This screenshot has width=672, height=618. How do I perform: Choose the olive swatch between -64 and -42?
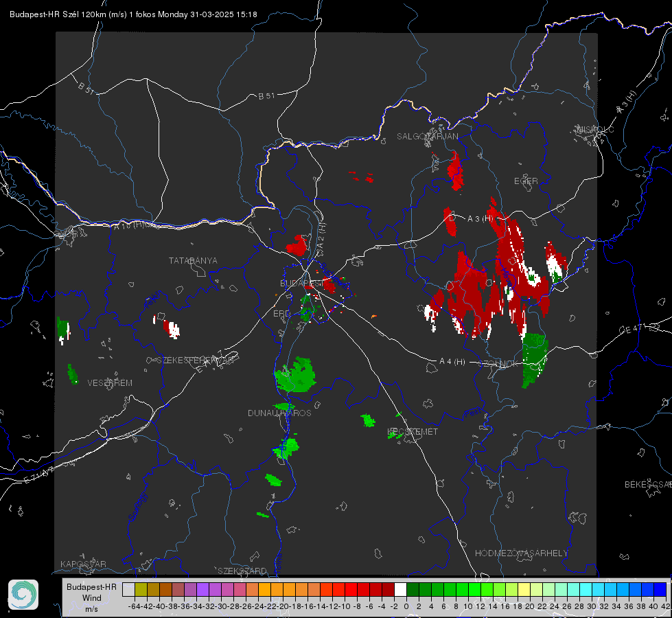(x=141, y=590)
